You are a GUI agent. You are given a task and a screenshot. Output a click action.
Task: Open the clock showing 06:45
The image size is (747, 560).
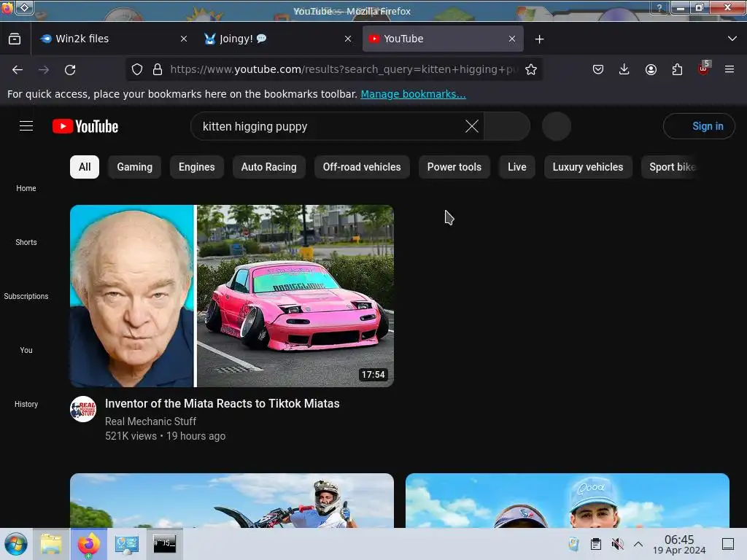pos(679,544)
